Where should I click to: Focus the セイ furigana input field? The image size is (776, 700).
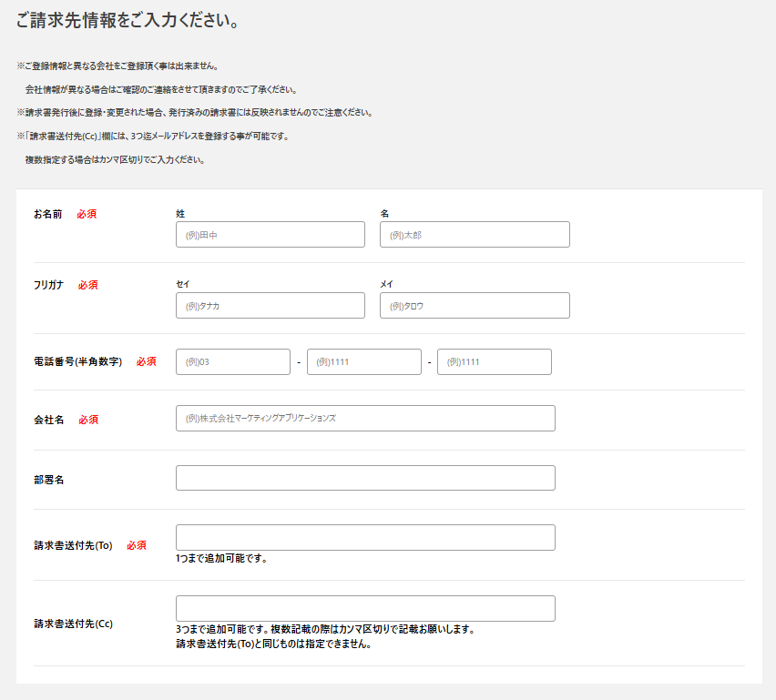coord(270,306)
